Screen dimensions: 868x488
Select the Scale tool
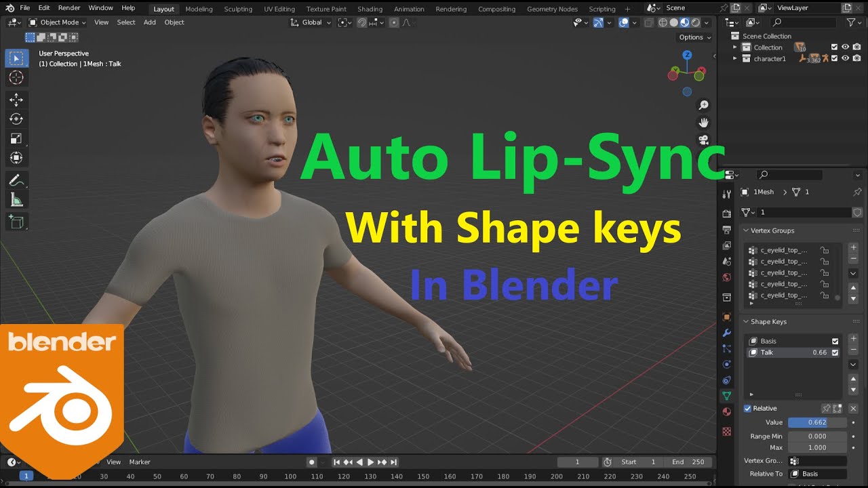pyautogui.click(x=17, y=139)
